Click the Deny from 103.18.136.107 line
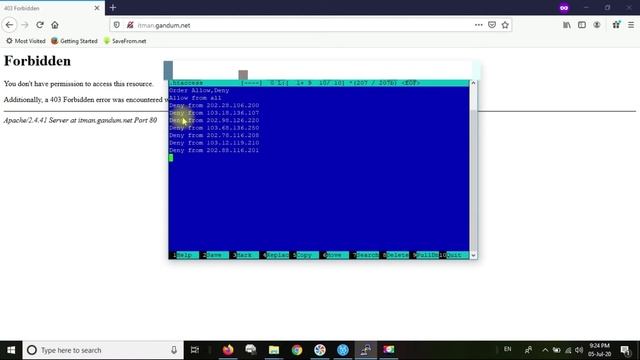640x360 pixels. (214, 113)
